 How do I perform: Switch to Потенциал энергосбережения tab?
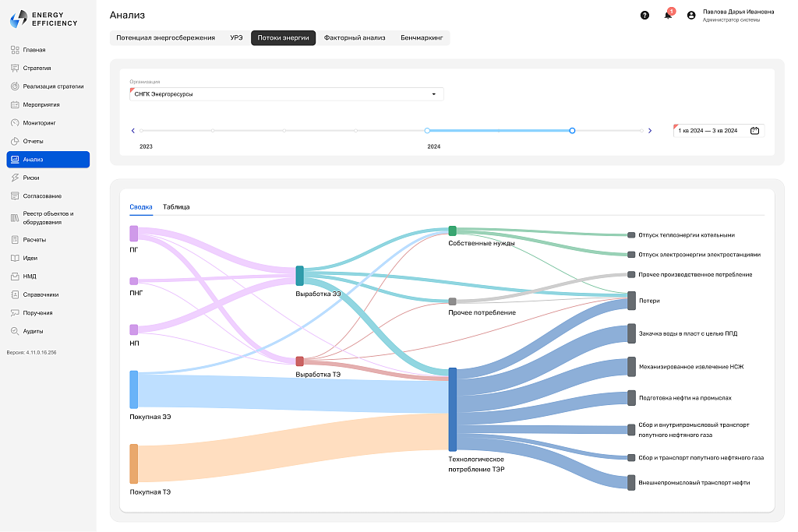click(x=165, y=37)
